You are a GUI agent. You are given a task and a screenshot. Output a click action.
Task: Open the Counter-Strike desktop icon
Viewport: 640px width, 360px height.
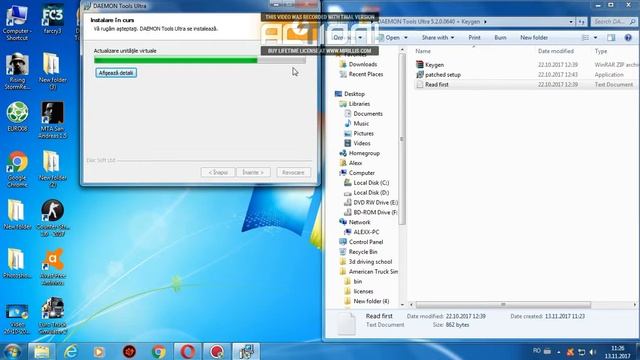point(53,218)
